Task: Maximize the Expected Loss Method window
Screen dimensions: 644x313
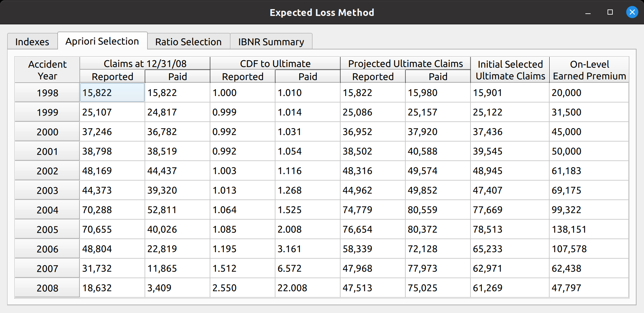Action: click(610, 12)
